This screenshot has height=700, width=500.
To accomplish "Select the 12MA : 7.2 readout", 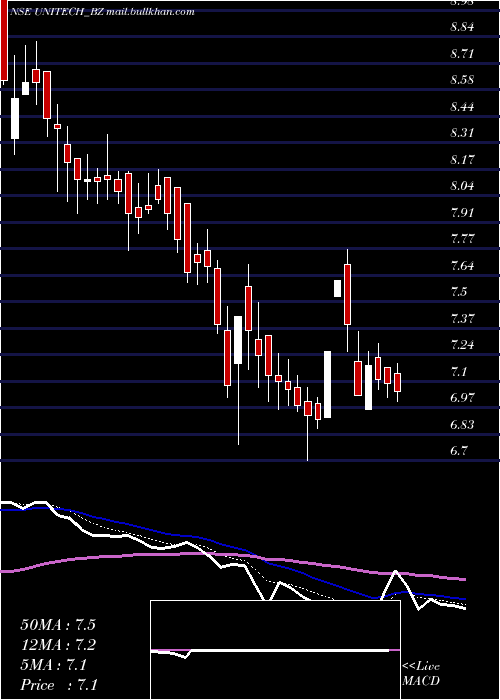I will click(x=58, y=645).
